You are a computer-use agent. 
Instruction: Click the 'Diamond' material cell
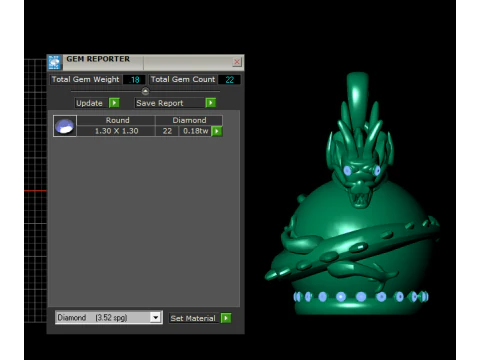(x=189, y=120)
